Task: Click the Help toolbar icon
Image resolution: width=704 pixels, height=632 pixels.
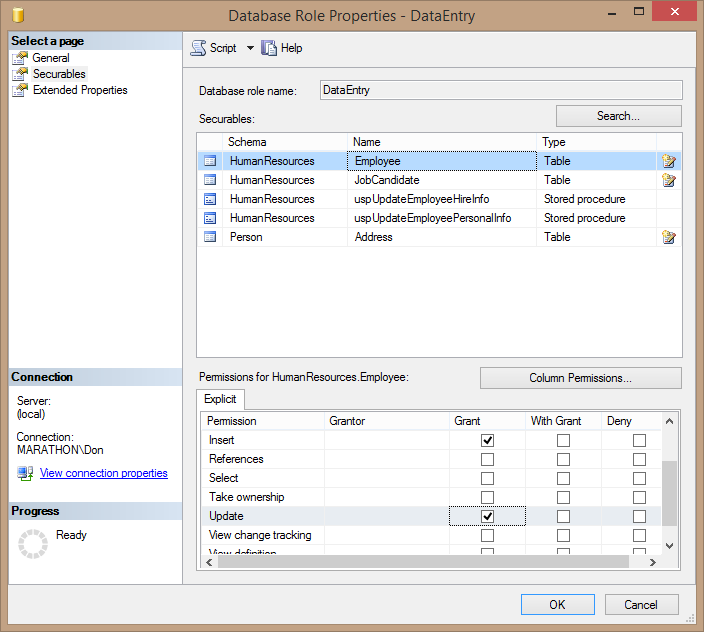Action: point(269,48)
